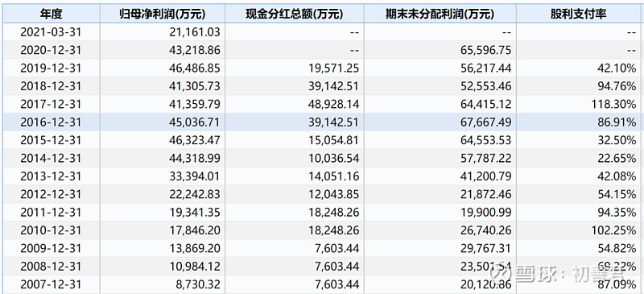Select the 2021-03-31 date cell
This screenshot has height=294, width=644.
51,31
